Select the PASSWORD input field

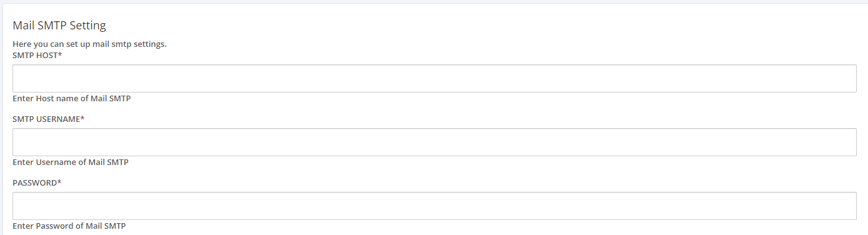click(434, 206)
